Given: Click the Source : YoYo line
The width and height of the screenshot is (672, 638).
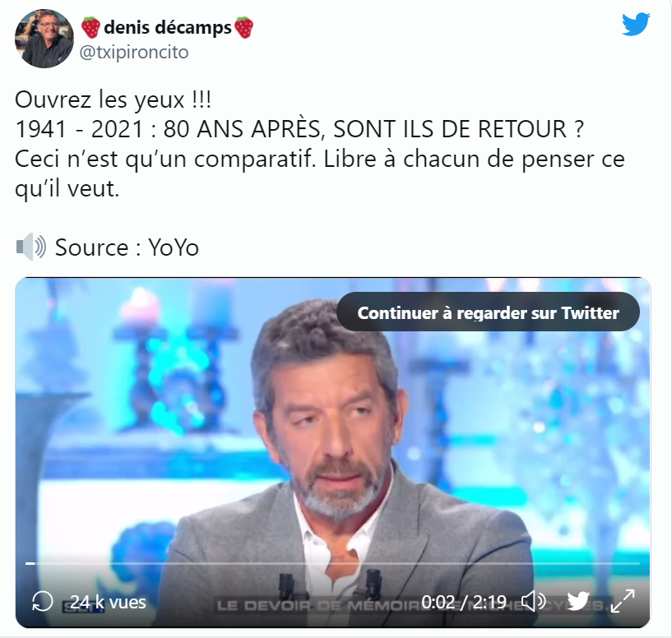Looking at the screenshot, I should click(127, 247).
